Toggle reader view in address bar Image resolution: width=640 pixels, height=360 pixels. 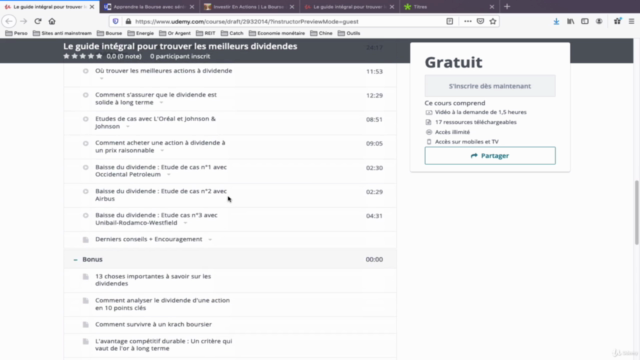(449, 21)
